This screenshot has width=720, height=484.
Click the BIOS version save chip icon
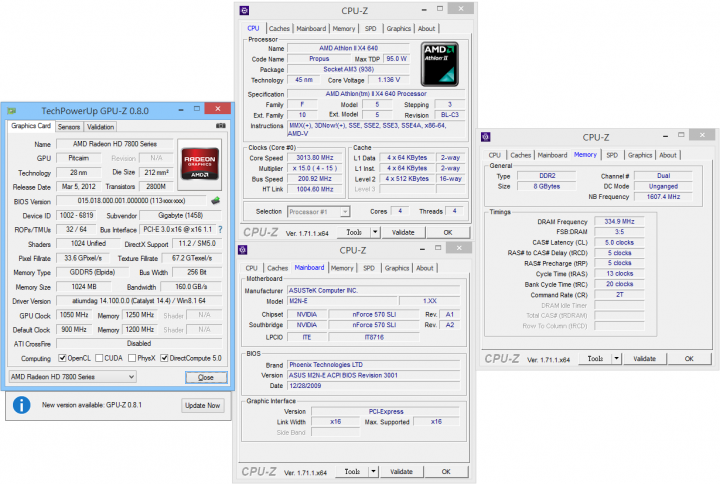click(215, 201)
